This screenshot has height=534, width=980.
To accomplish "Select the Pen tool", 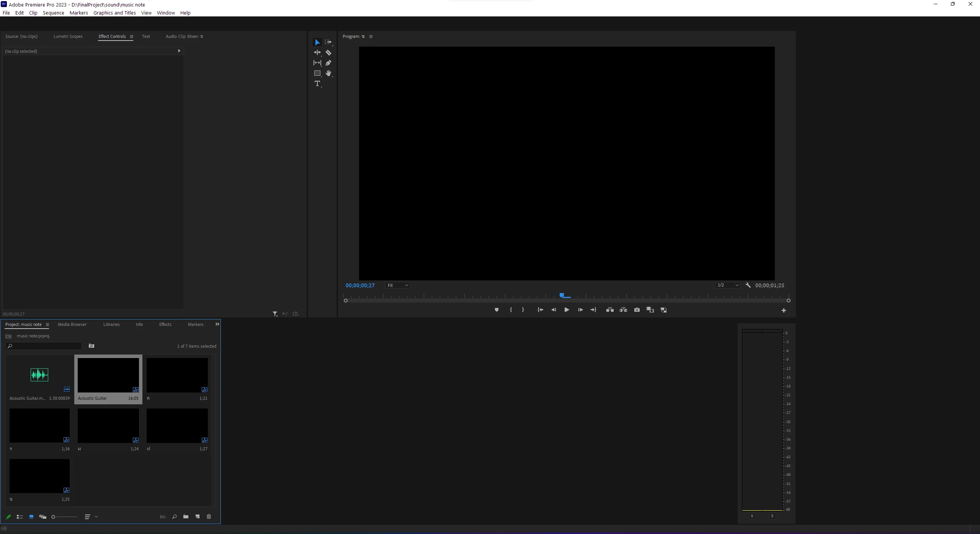I will [x=328, y=63].
